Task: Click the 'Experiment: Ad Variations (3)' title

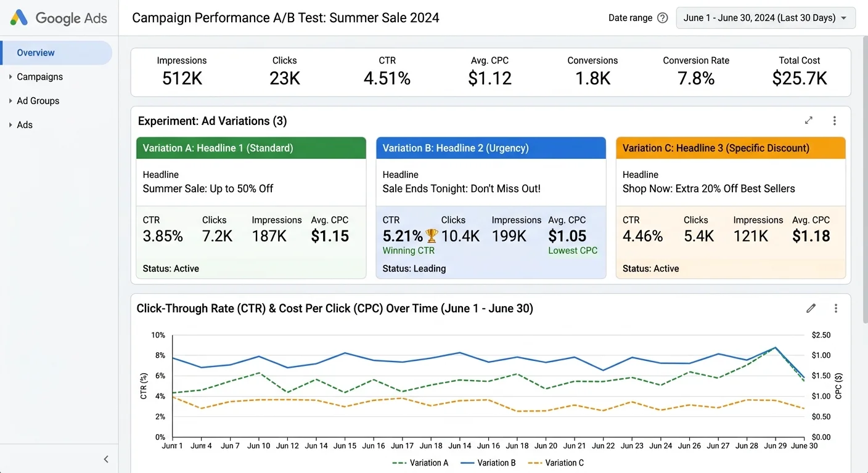Action: [x=212, y=121]
